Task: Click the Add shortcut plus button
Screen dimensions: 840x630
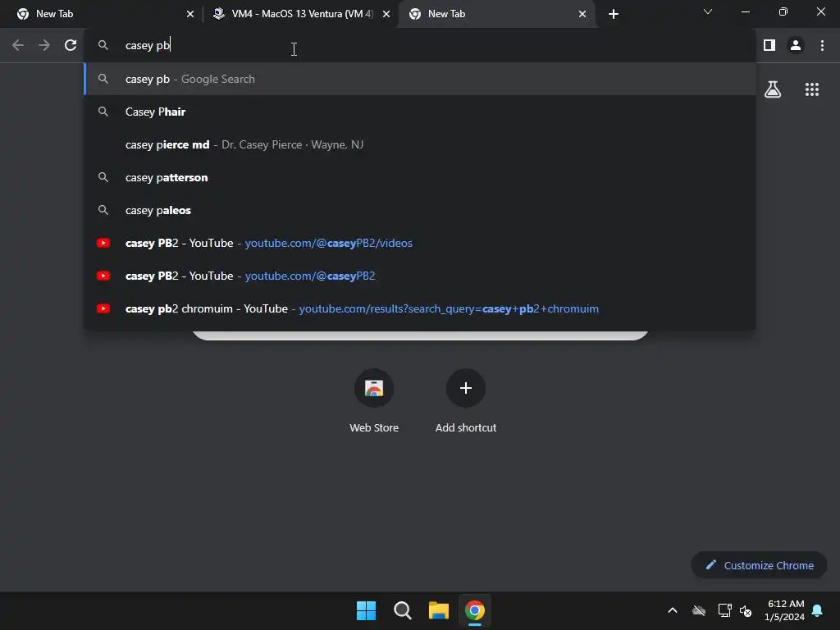Action: tap(466, 388)
